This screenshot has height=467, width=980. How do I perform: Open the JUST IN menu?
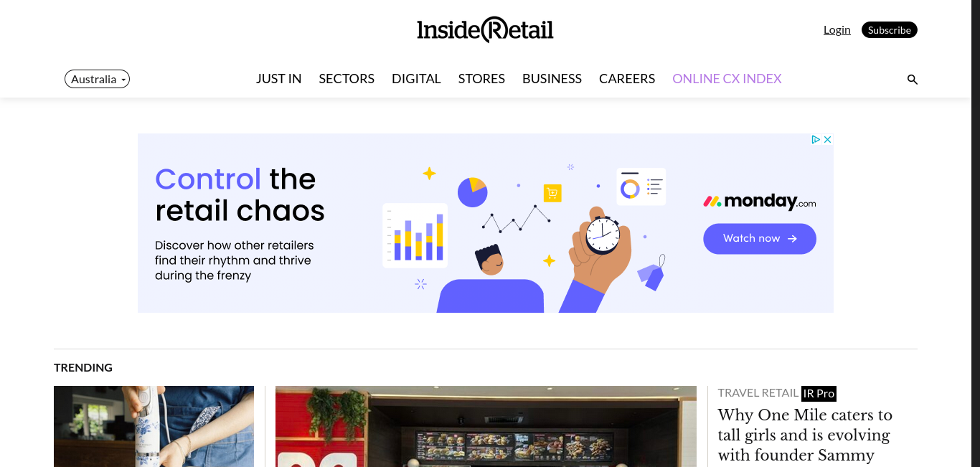278,79
